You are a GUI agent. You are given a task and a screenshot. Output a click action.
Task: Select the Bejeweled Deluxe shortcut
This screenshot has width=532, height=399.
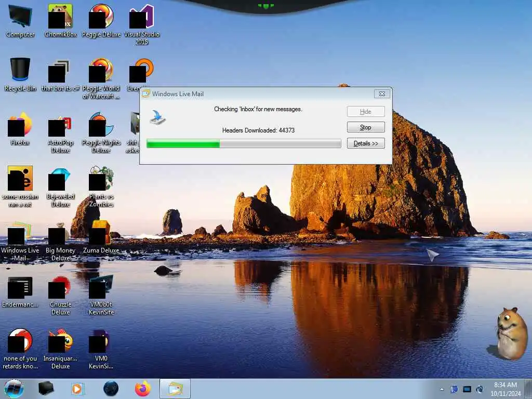click(60, 187)
